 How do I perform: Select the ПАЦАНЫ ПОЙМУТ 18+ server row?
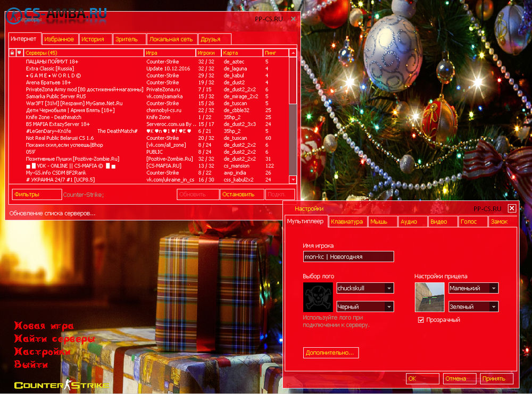click(149, 62)
